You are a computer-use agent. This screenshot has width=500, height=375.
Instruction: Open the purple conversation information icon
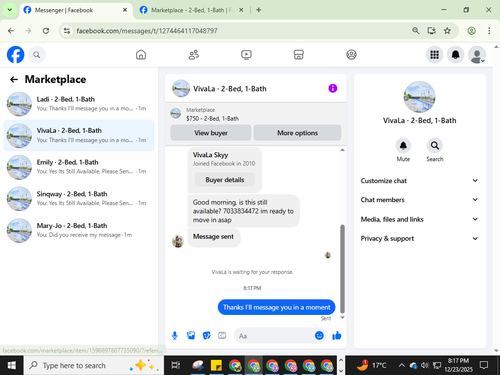click(333, 88)
